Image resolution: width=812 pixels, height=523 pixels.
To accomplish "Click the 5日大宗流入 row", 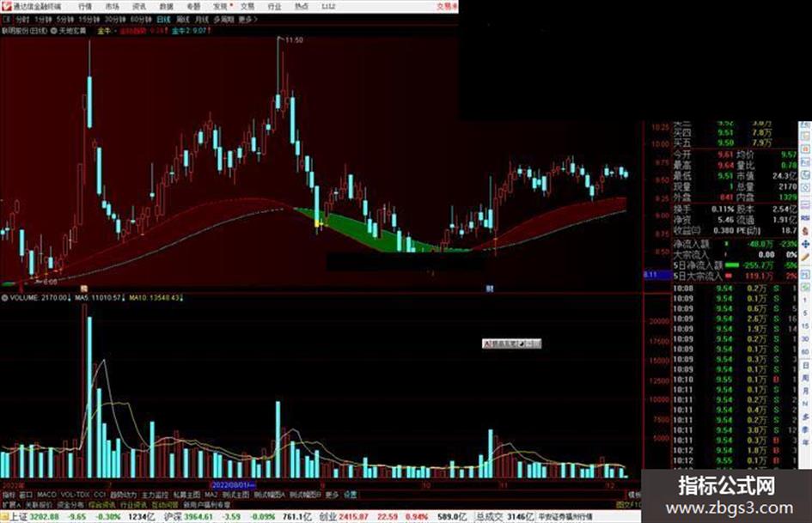I will pyautogui.click(x=736, y=276).
